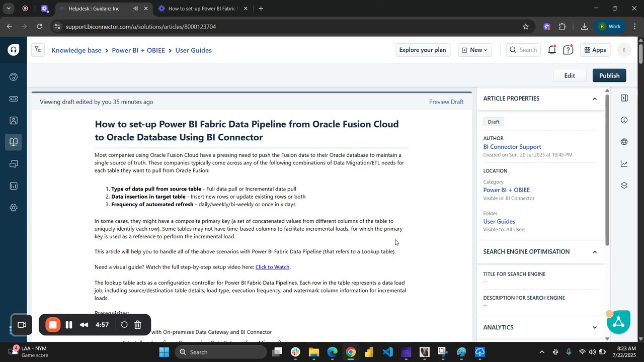This screenshot has height=362, width=644.
Task: Open the Freddy assistant floating button
Action: 618,322
